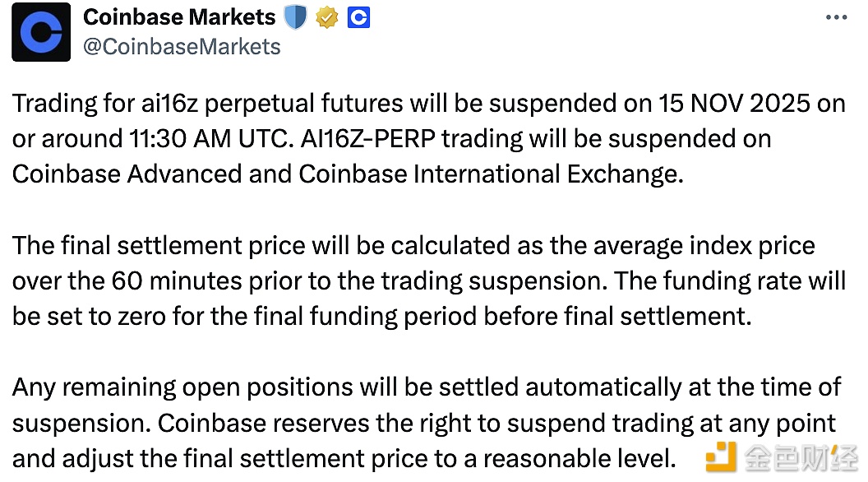Viewport: 868px width, 482px height.
Task: Click the AI16Z-PERP ticker text
Action: (x=381, y=139)
